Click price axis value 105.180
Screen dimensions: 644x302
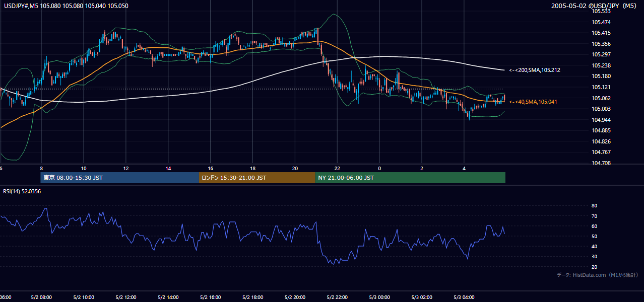point(601,77)
